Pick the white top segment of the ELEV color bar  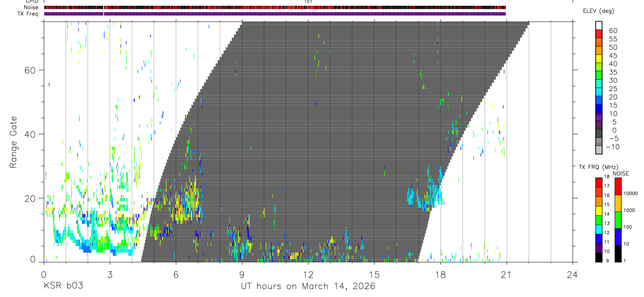(x=598, y=26)
